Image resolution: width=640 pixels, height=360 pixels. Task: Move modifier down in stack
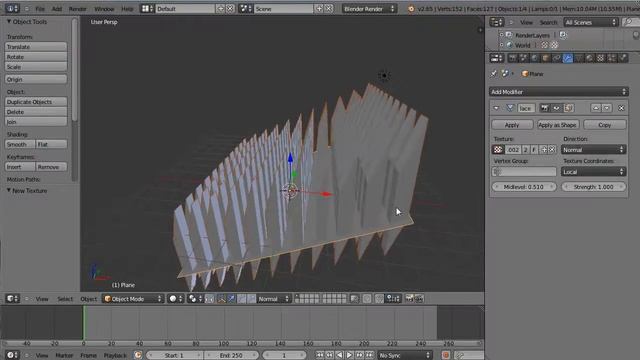607,108
